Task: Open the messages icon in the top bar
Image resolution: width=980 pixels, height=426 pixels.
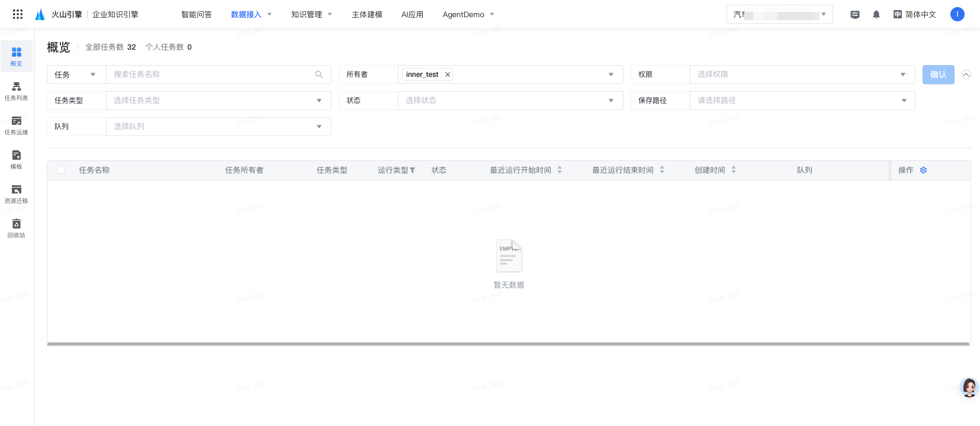Action: pyautogui.click(x=855, y=15)
